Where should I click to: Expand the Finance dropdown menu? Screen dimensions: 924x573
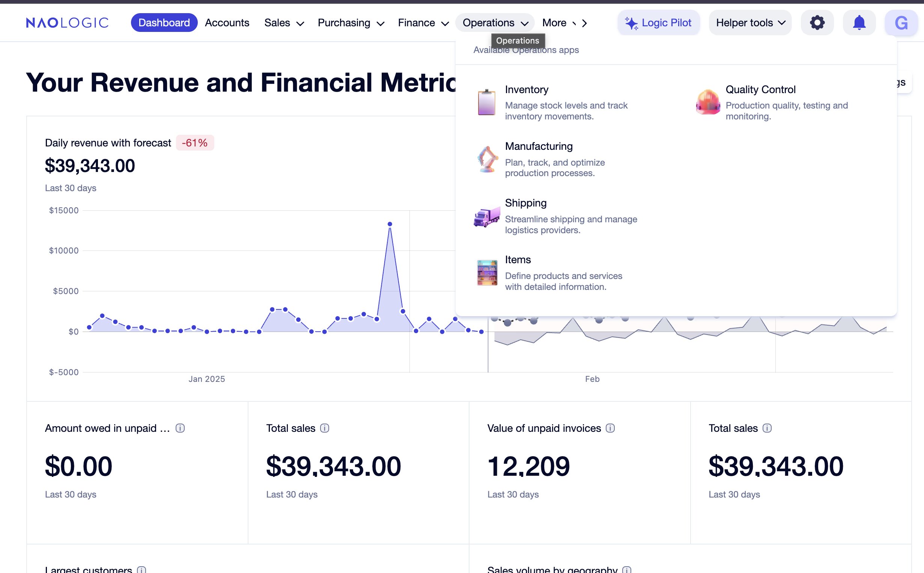click(423, 23)
